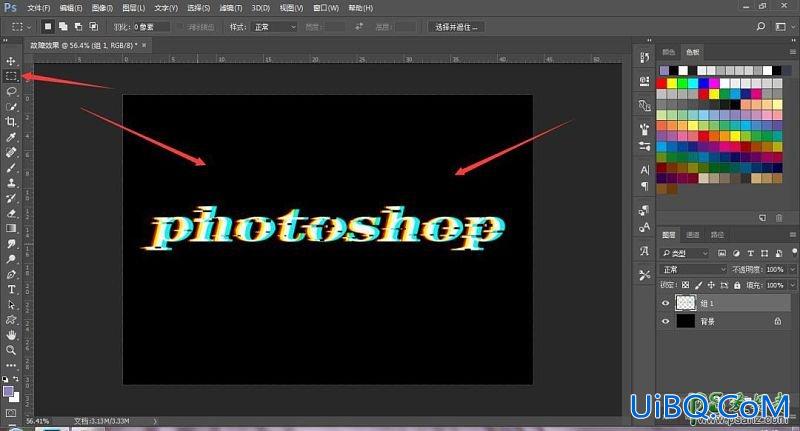Choose the Subtract from selection mode button
The width and height of the screenshot is (800, 431).
coord(79,27)
